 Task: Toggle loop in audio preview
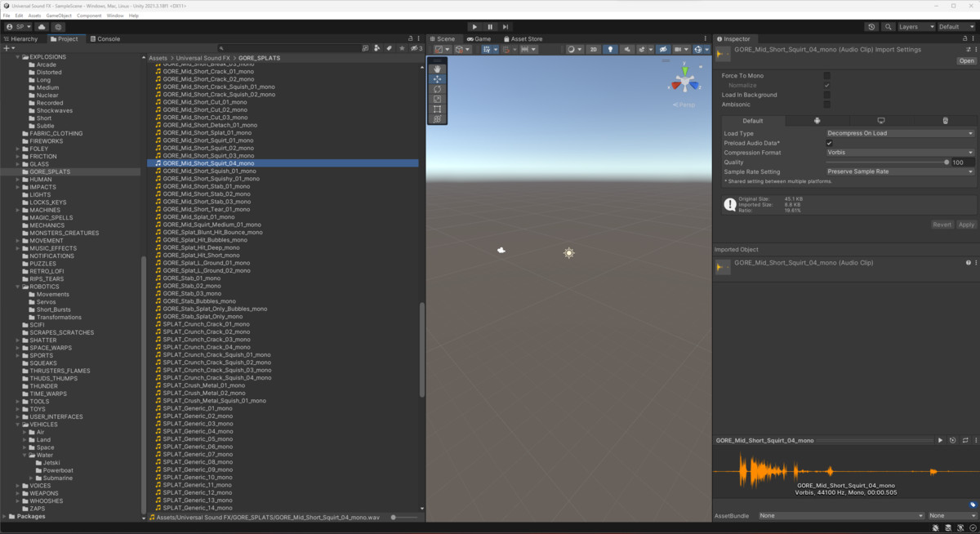click(964, 440)
